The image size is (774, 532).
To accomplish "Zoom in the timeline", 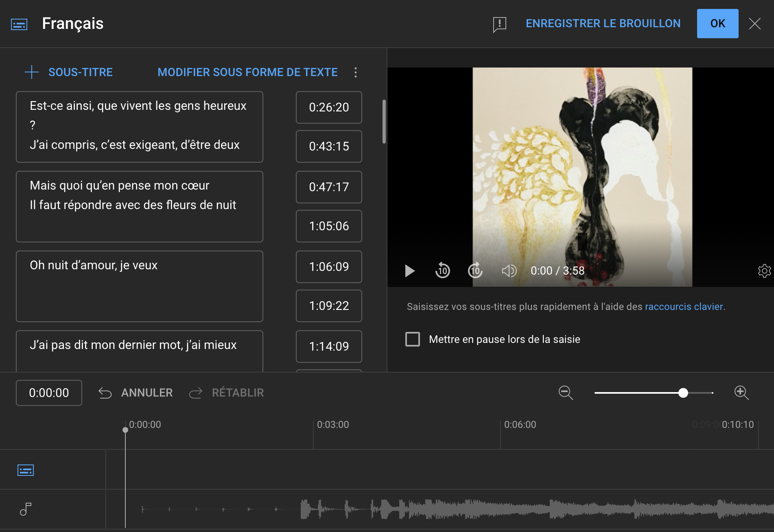I will coord(741,393).
